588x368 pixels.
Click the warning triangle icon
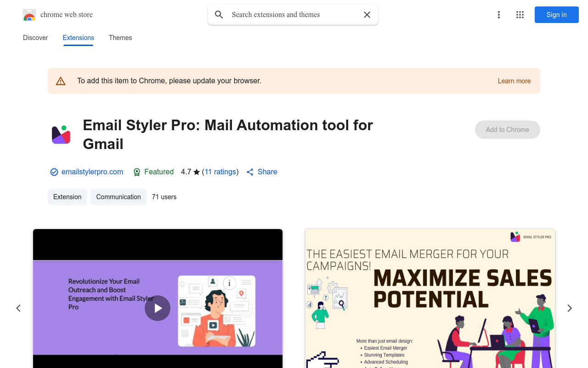point(61,81)
